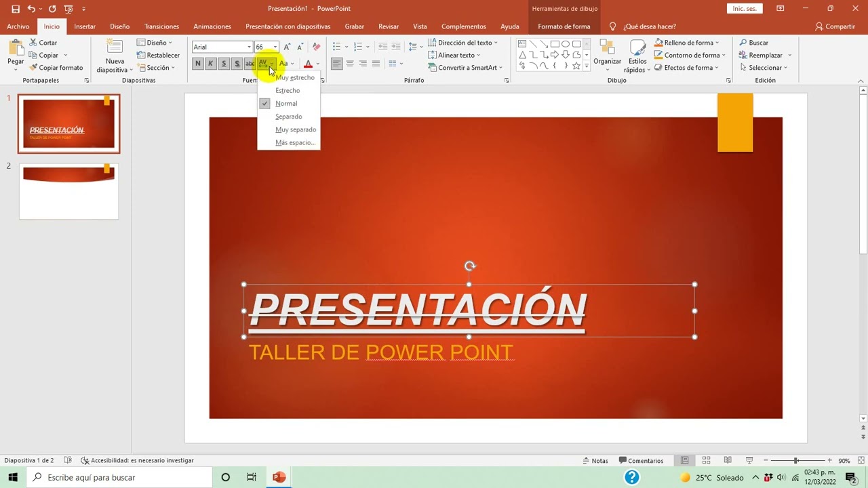Increase font size with the larger A
This screenshot has height=488, width=868.
[x=287, y=47]
